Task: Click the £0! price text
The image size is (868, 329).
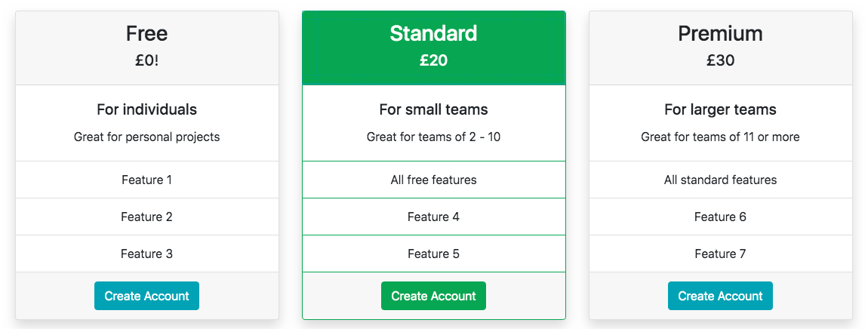Action: 146,60
